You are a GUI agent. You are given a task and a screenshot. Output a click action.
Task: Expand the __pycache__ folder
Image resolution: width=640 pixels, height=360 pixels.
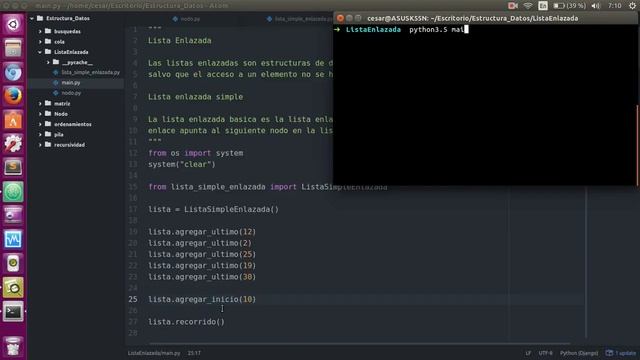point(48,62)
